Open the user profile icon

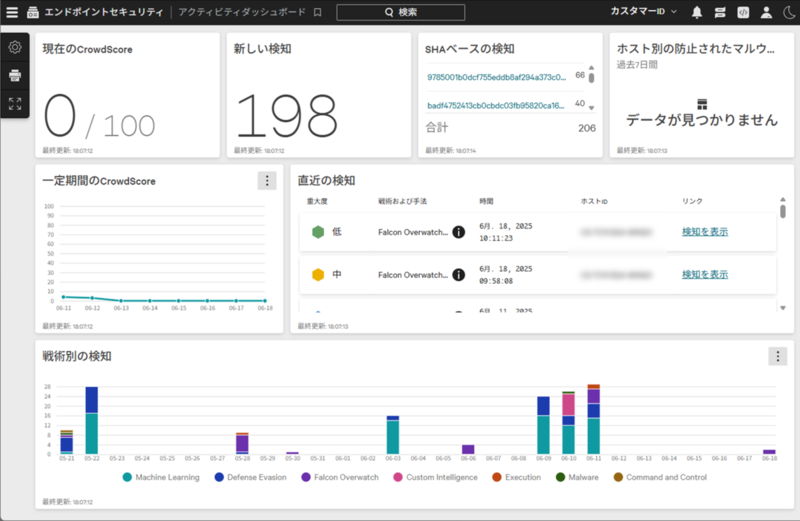(x=766, y=12)
